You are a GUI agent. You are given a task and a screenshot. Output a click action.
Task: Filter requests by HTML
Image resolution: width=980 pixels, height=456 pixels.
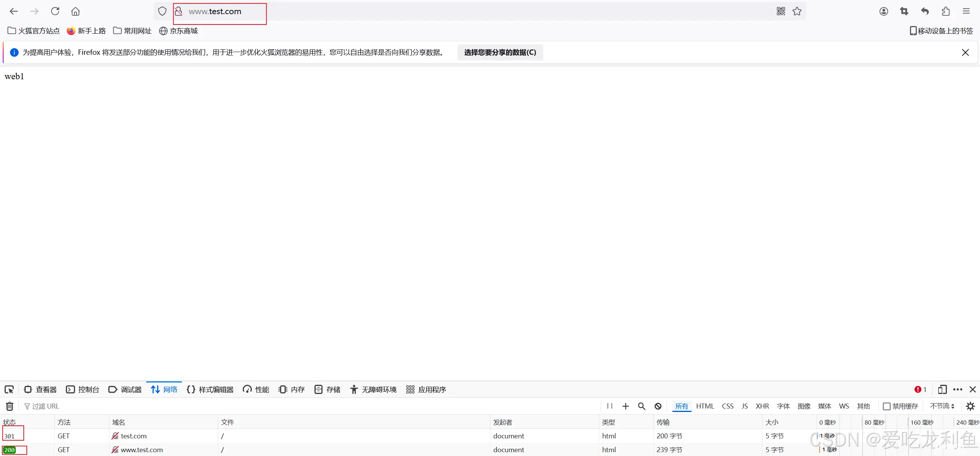(x=705, y=406)
